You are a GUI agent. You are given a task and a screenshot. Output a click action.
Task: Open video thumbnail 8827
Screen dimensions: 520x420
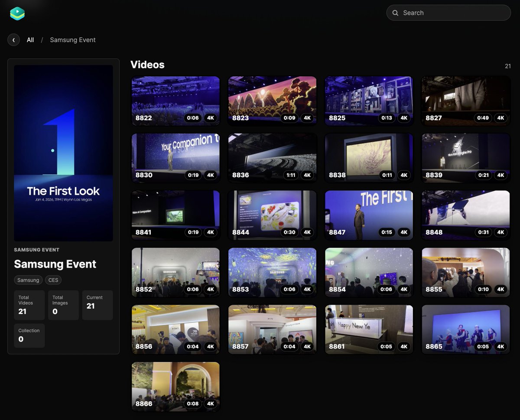(x=466, y=101)
